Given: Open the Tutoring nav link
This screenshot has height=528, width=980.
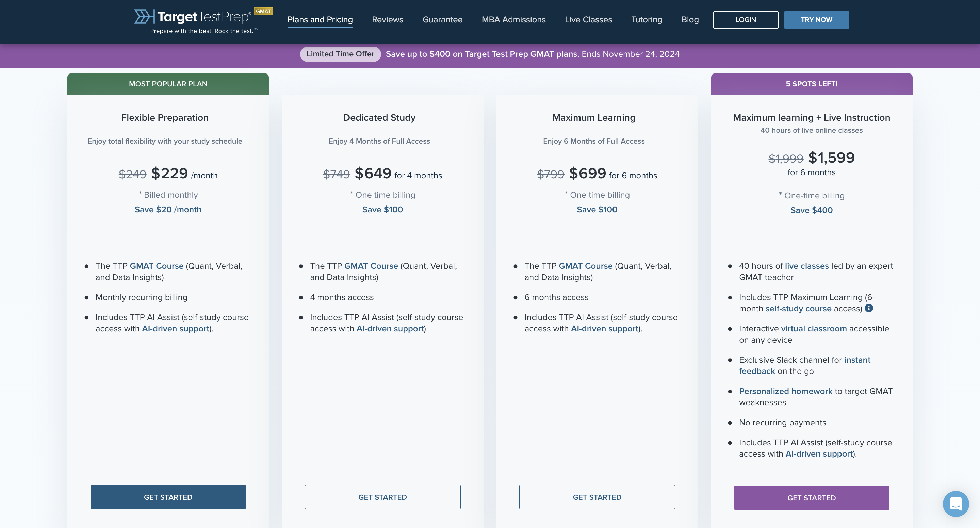Looking at the screenshot, I should 647,20.
